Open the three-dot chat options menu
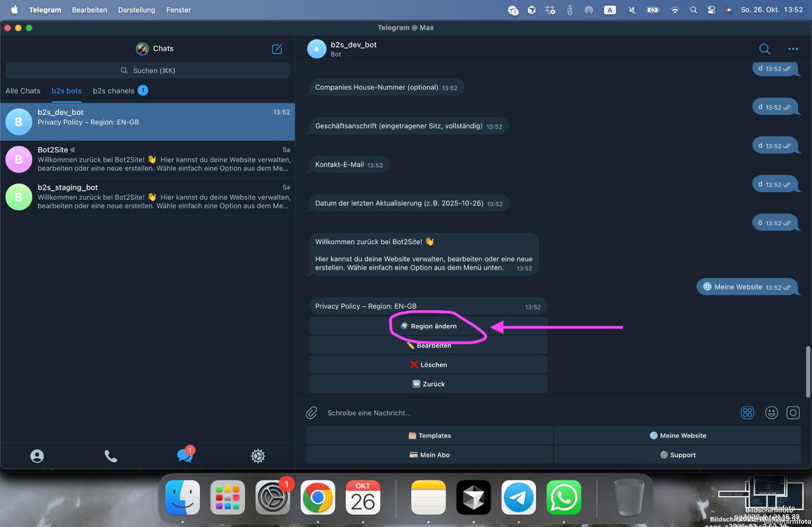The image size is (812, 527). pyautogui.click(x=793, y=49)
